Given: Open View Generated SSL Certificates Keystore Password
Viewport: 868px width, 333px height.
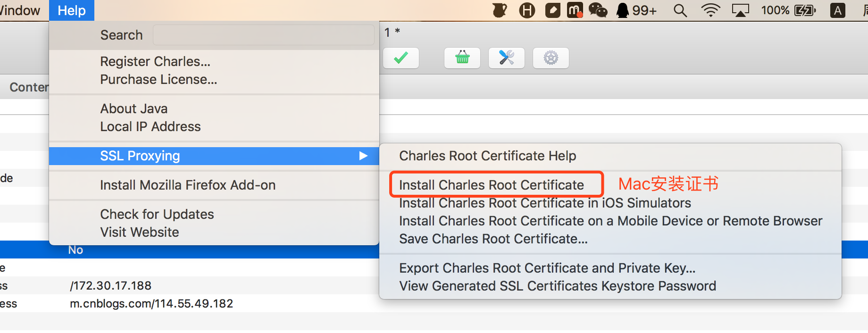Looking at the screenshot, I should point(558,286).
